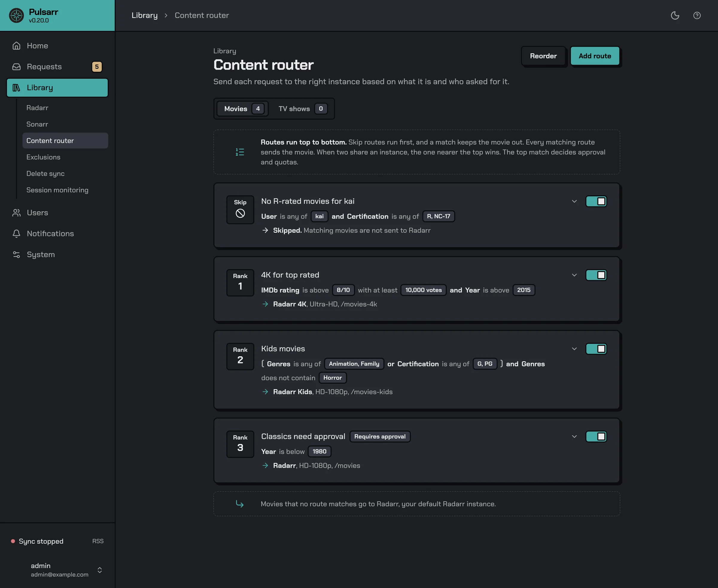
Task: Click the Requires approval badge
Action: click(x=380, y=437)
